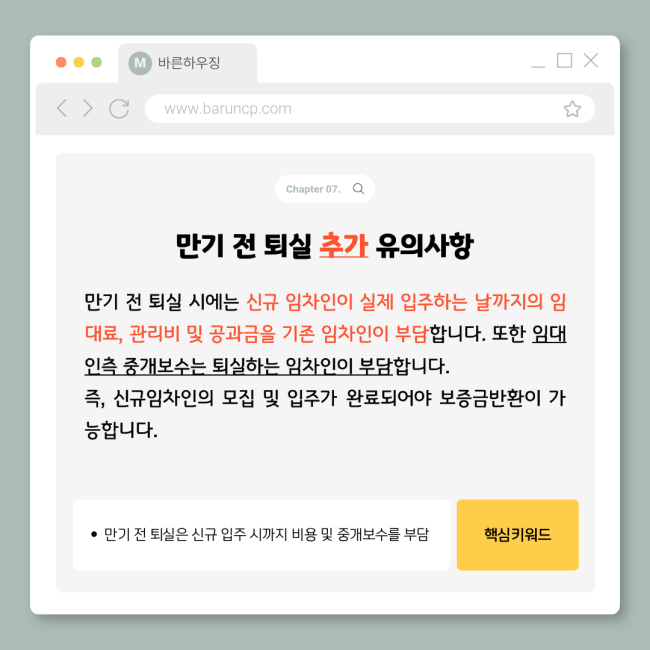Click the red traffic light dot

pos(61,62)
